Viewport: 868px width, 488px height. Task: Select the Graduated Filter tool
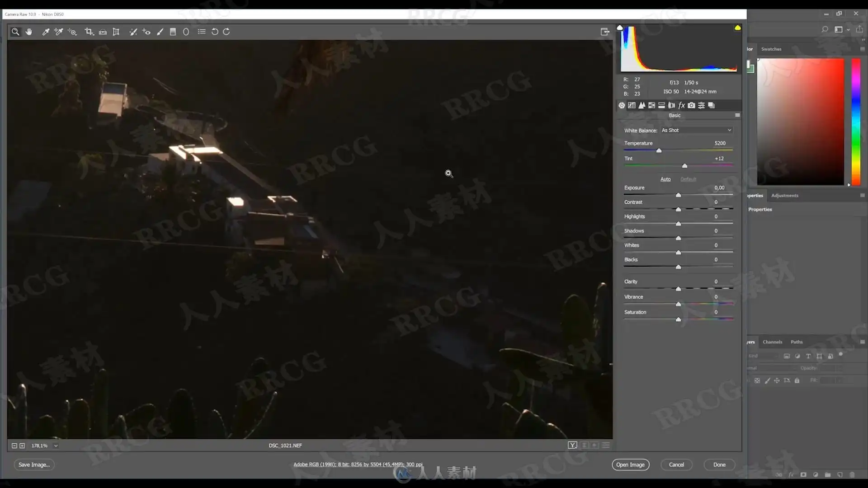[x=173, y=32]
